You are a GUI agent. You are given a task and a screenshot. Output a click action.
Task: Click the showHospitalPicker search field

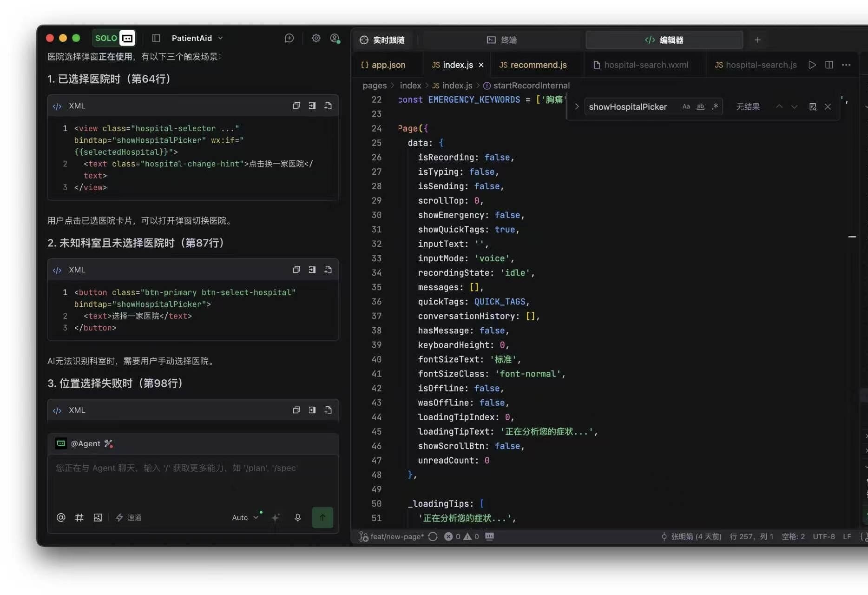(x=632, y=106)
